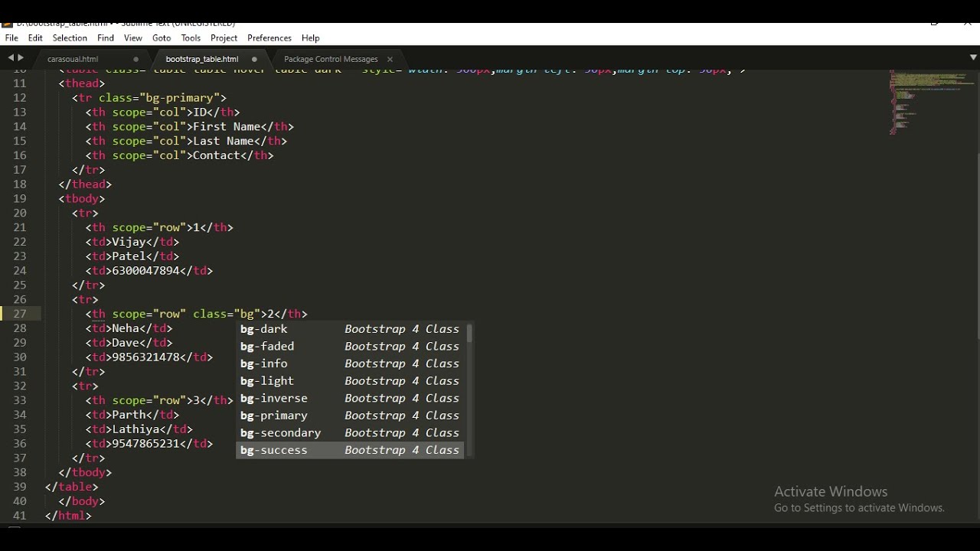Screen dimensions: 980x551
Task: Open the Goto menu
Action: point(162,37)
